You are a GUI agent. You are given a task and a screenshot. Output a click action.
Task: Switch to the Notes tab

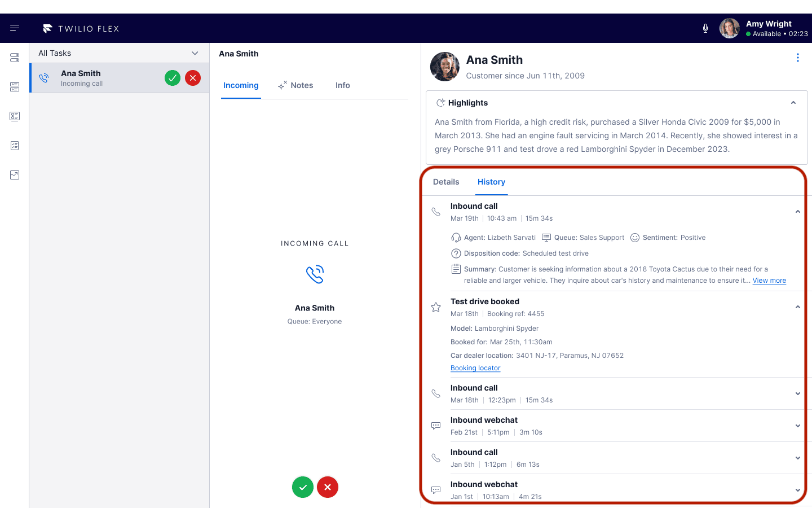coord(301,85)
